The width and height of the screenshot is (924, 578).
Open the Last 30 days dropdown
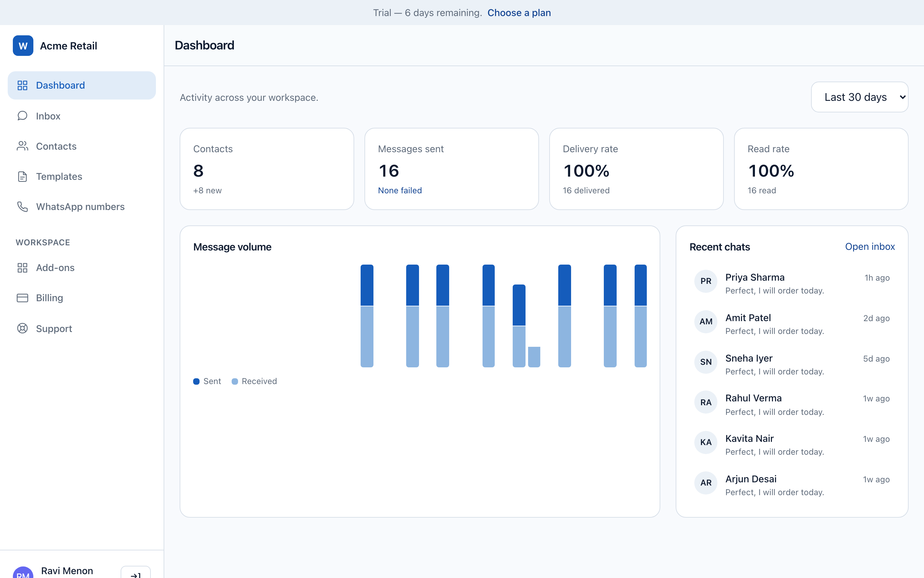[860, 97]
